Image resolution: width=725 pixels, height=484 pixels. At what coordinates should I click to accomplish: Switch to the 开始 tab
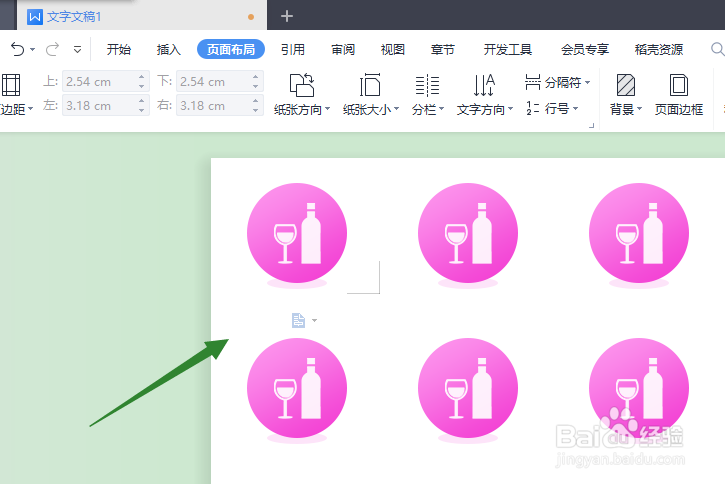click(x=119, y=49)
